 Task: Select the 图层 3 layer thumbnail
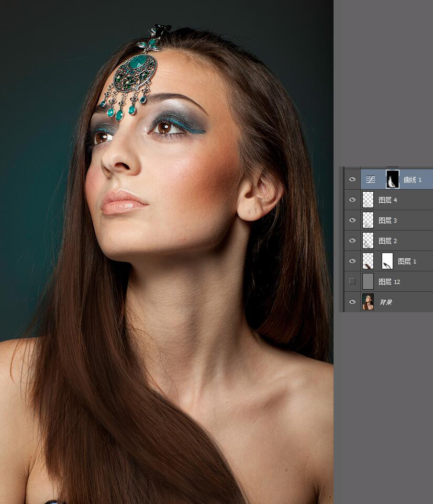click(x=368, y=220)
